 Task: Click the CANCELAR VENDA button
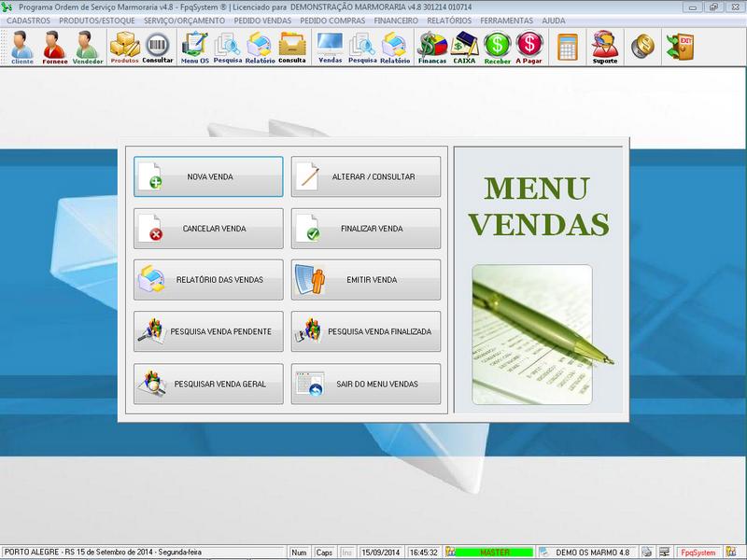(x=208, y=229)
